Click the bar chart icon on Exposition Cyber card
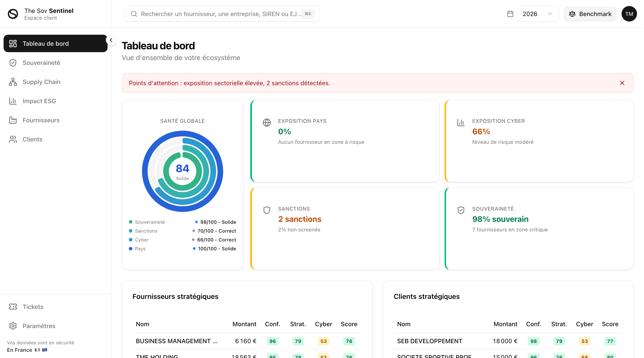The image size is (644, 358). point(461,123)
